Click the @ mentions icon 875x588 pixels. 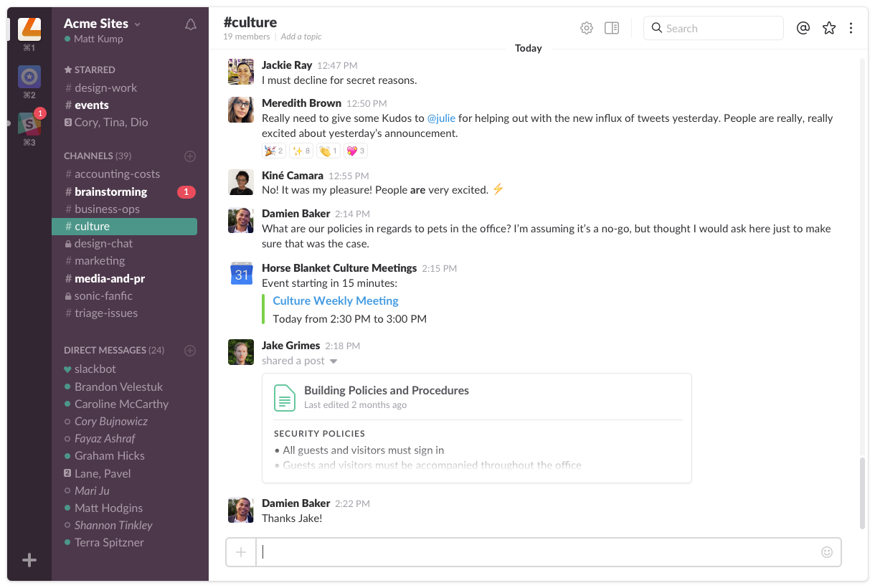pyautogui.click(x=803, y=28)
